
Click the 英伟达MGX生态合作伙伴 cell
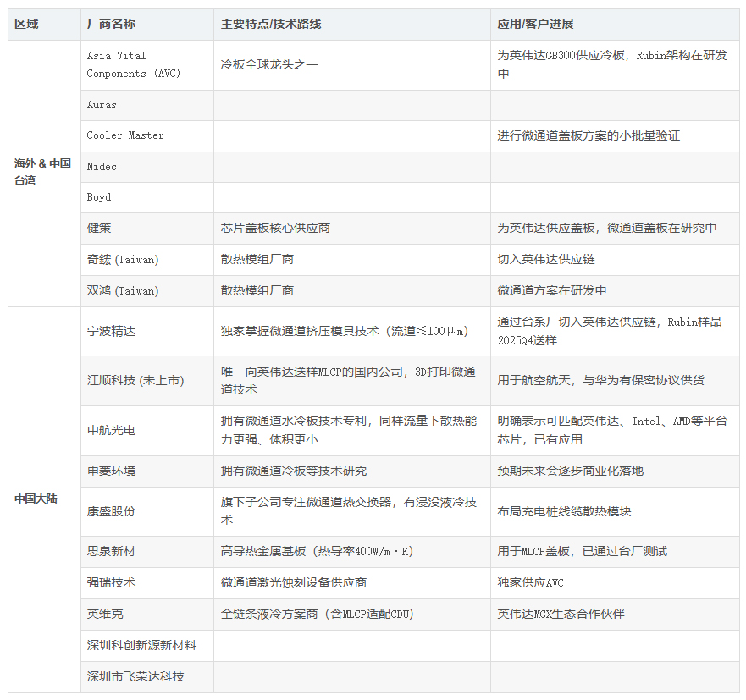pyautogui.click(x=561, y=614)
